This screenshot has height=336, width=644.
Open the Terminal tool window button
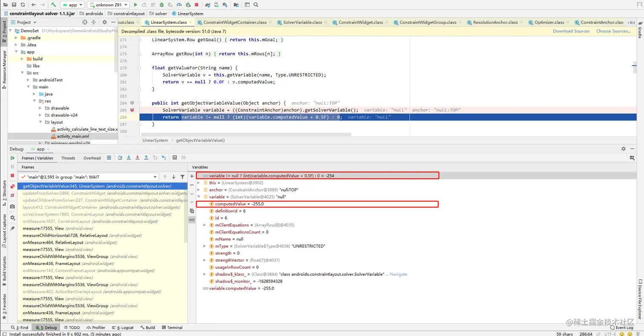point(172,327)
